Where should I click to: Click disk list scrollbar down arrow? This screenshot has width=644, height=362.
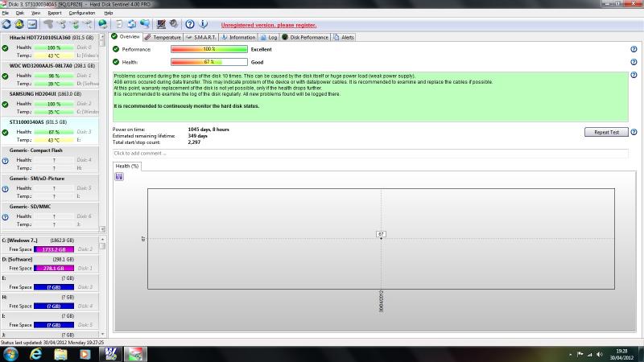coord(102,229)
